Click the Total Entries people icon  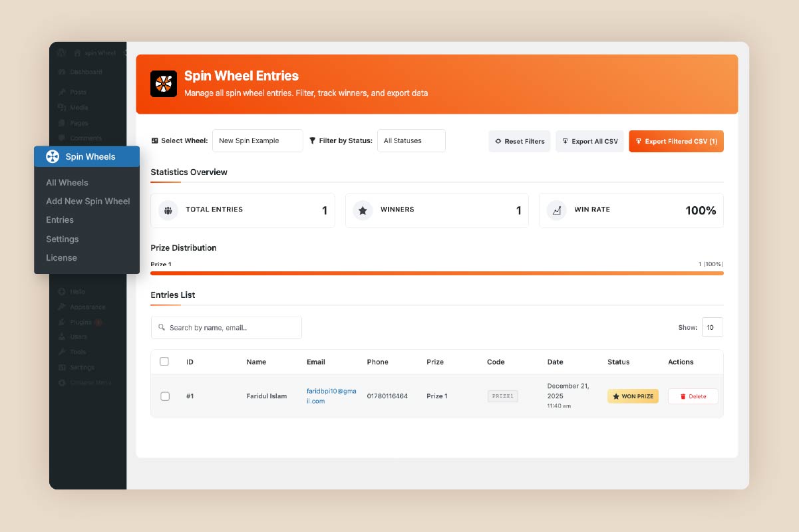pyautogui.click(x=168, y=210)
